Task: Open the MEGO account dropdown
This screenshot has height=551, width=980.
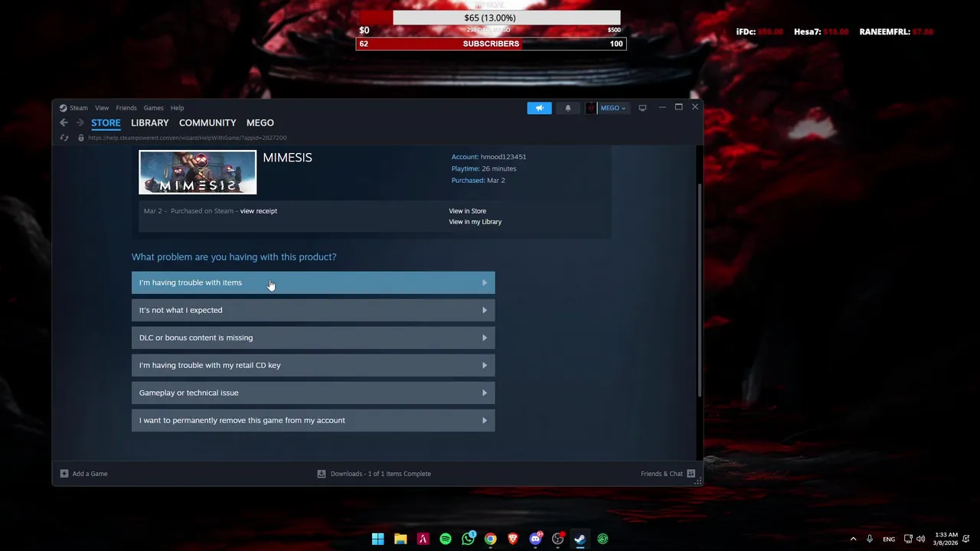Action: point(613,108)
